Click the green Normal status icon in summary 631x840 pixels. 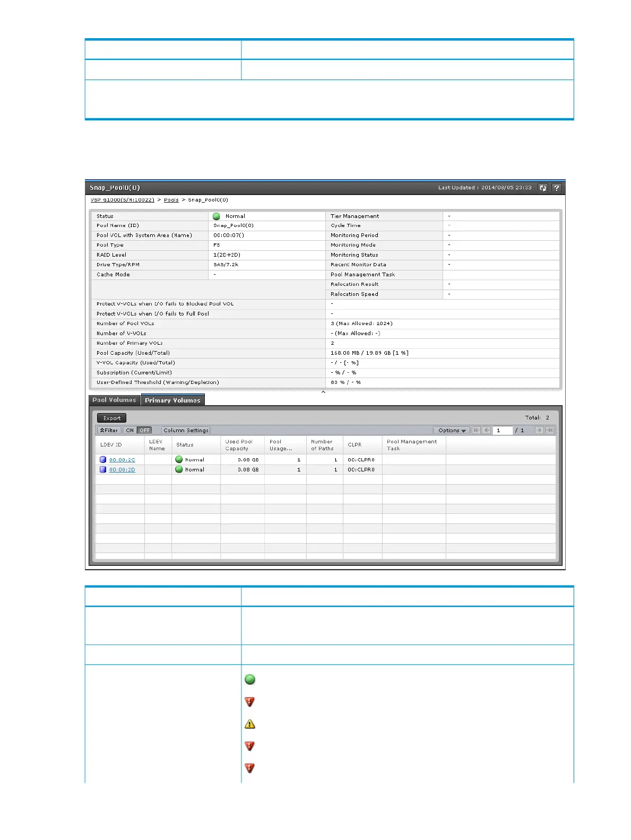click(x=217, y=216)
